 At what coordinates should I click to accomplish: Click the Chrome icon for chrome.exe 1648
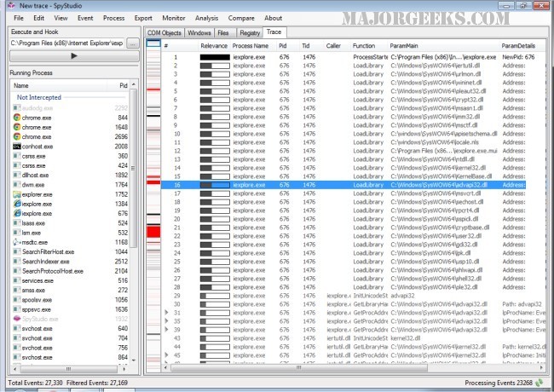(x=17, y=127)
